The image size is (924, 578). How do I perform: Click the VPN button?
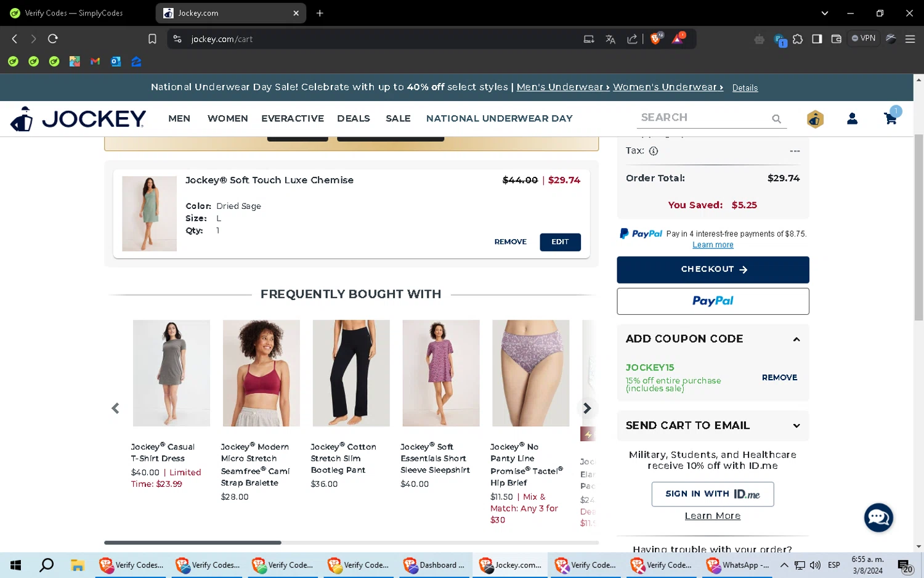864,38
